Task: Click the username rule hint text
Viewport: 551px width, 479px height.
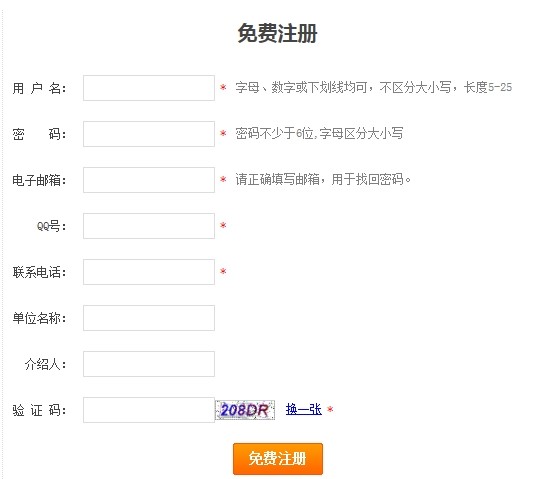Action: coord(374,87)
